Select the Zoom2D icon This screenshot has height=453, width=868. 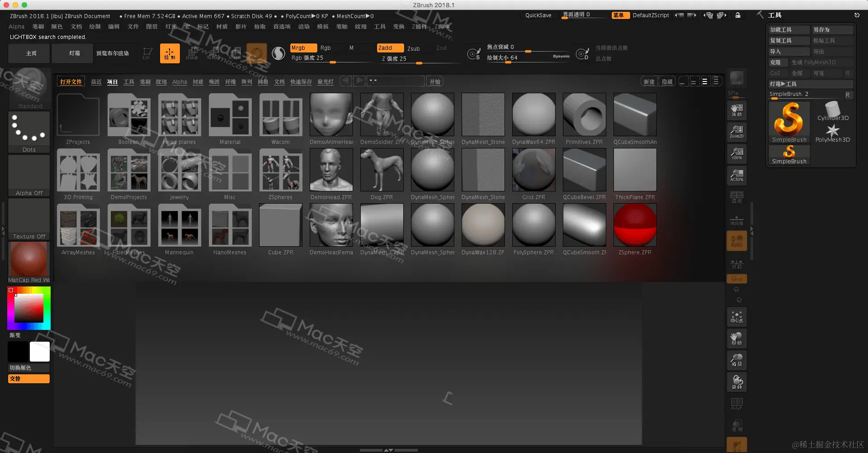737,132
